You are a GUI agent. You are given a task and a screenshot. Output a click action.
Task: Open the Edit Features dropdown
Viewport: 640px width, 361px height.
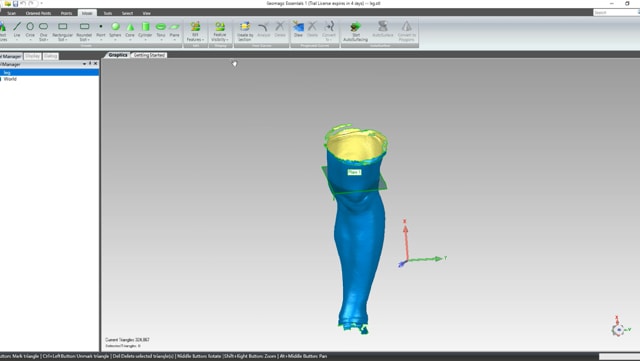[195, 31]
